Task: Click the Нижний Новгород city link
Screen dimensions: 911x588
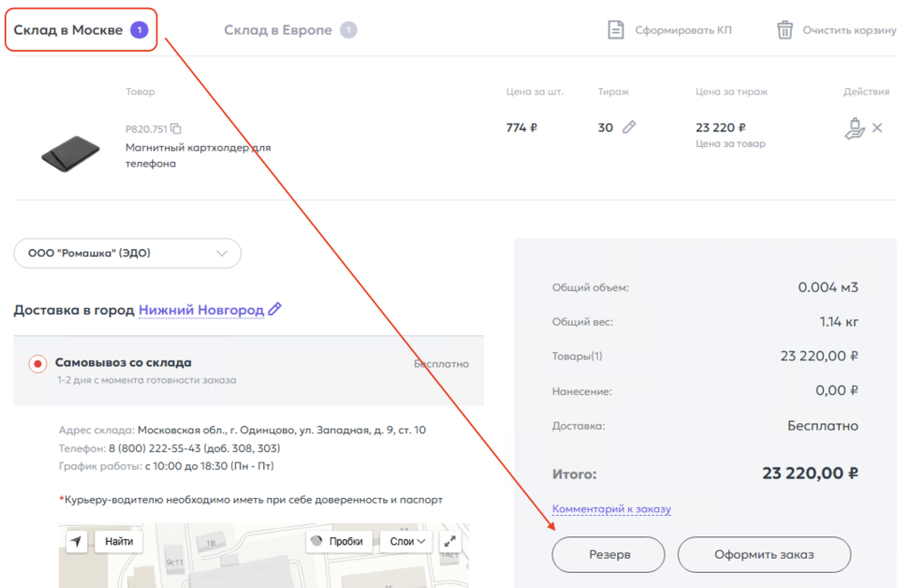Action: [x=201, y=310]
